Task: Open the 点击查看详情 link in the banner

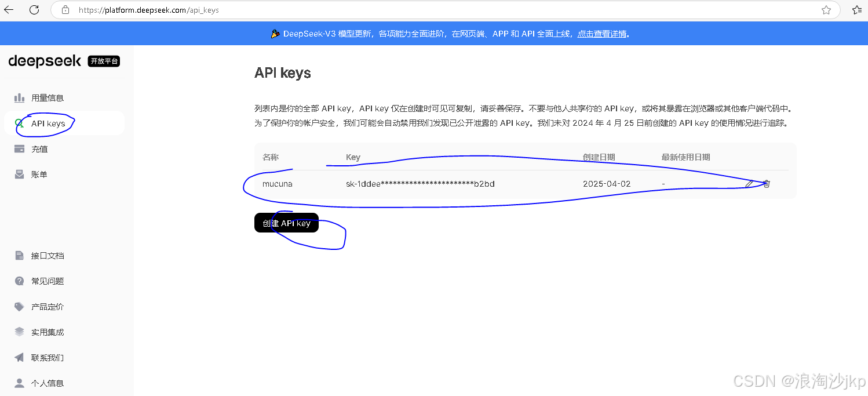Action: click(602, 34)
